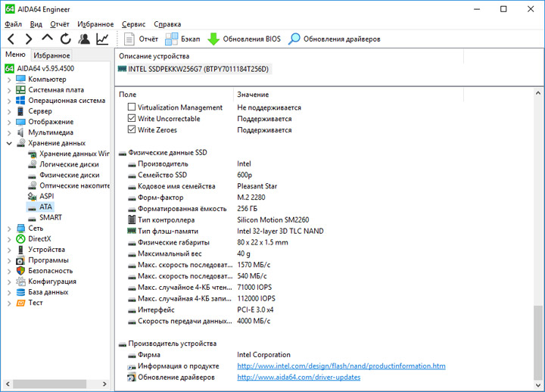Viewport: 545px width, 392px height.
Task: Click the details pane scroll-up arrow
Action: [537, 93]
